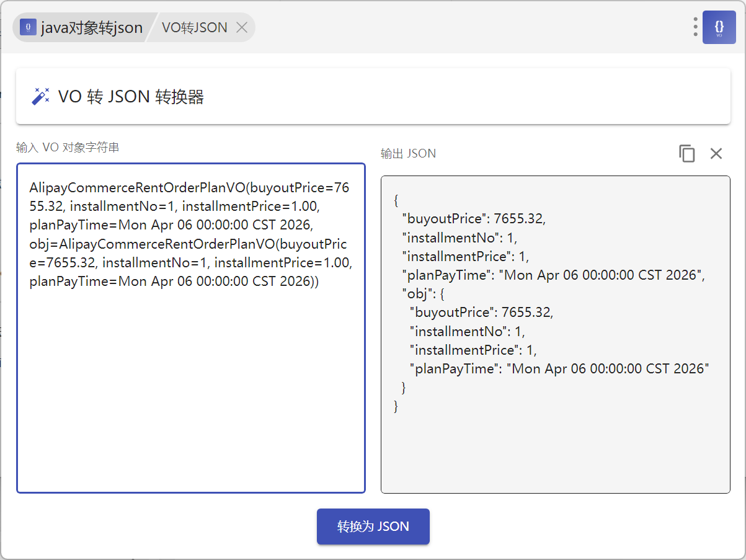The width and height of the screenshot is (746, 560).
Task: Click the top-level "planPayTime" output line
Action: click(x=554, y=275)
